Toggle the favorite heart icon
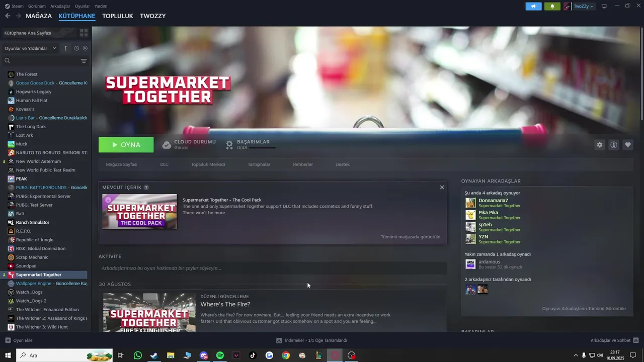 pos(628,145)
